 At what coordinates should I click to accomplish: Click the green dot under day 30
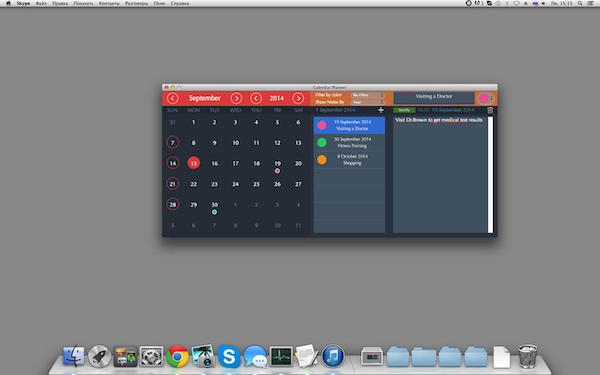point(215,212)
